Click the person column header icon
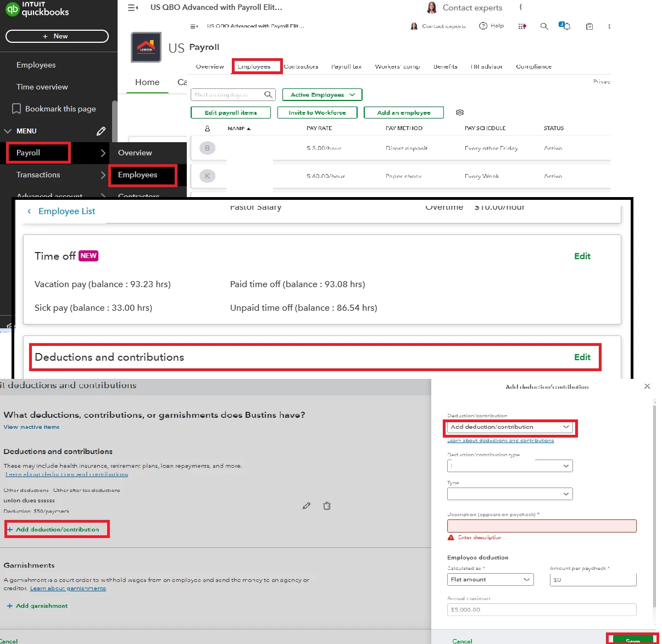This screenshot has height=644, width=662. [x=207, y=128]
